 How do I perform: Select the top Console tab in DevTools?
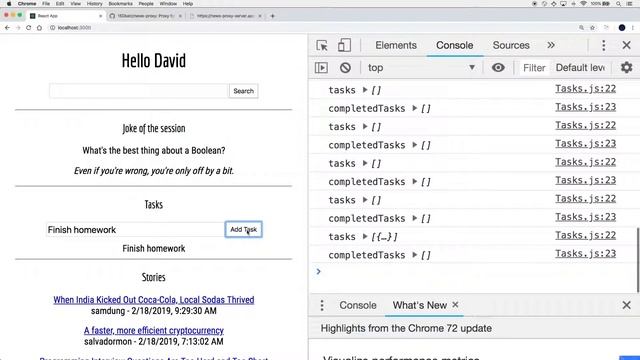tap(455, 45)
